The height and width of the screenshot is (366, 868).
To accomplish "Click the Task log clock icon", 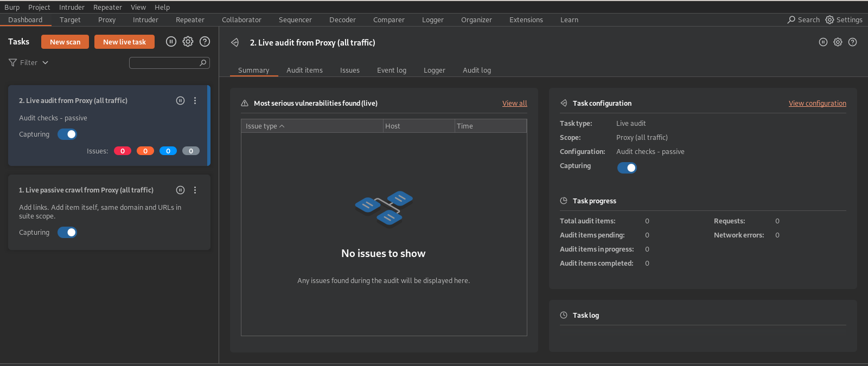I will coord(564,315).
